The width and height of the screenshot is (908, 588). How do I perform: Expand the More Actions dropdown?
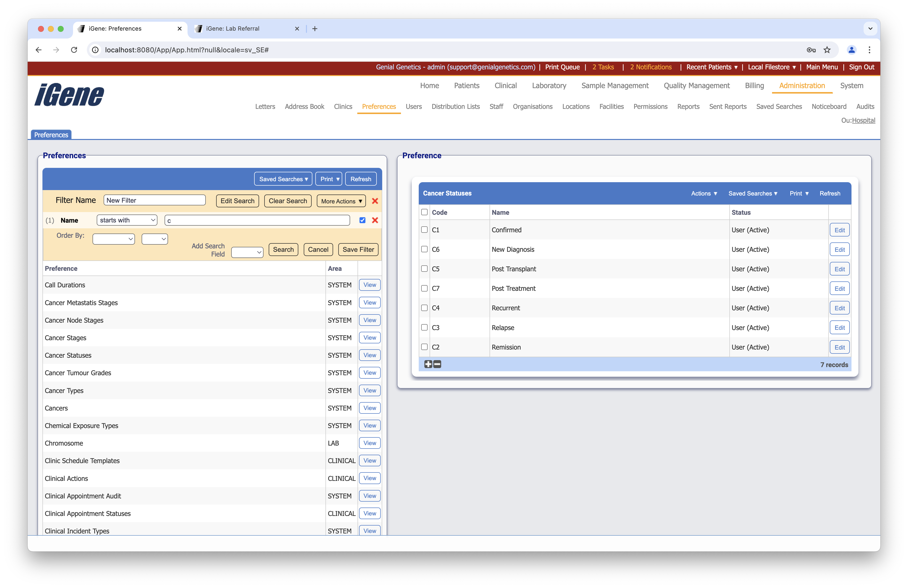tap(341, 201)
